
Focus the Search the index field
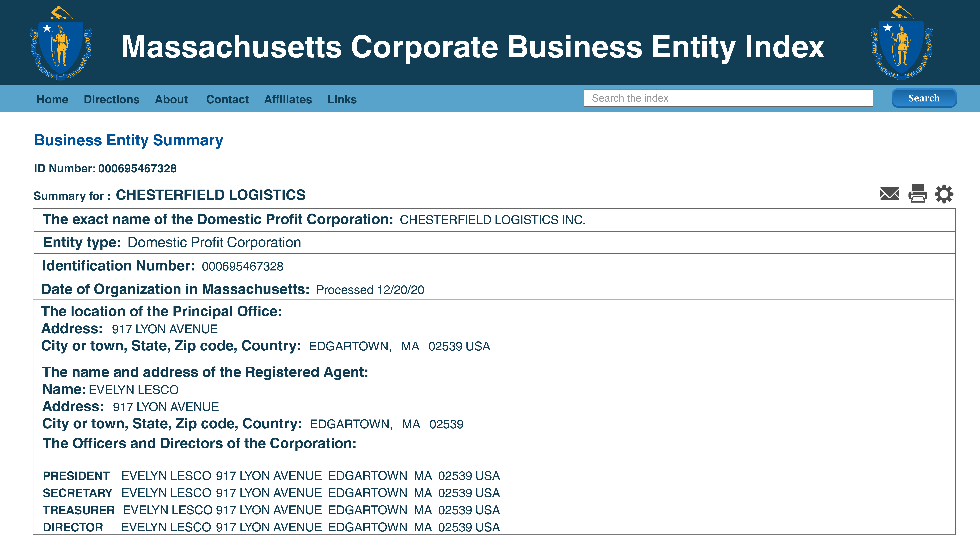click(x=728, y=98)
